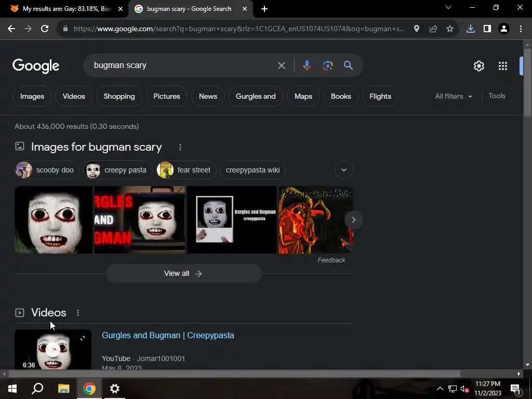Open File Explorer from the taskbar
This screenshot has height=399, width=532.
click(x=63, y=389)
